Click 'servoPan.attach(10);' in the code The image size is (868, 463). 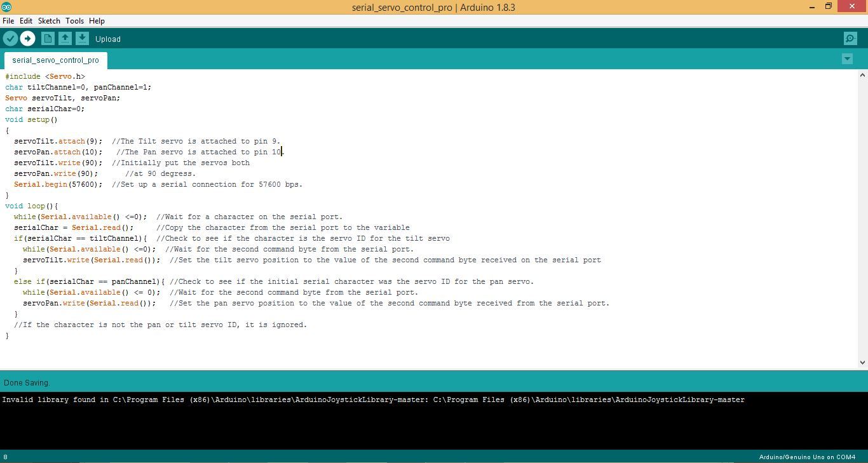pyautogui.click(x=58, y=152)
